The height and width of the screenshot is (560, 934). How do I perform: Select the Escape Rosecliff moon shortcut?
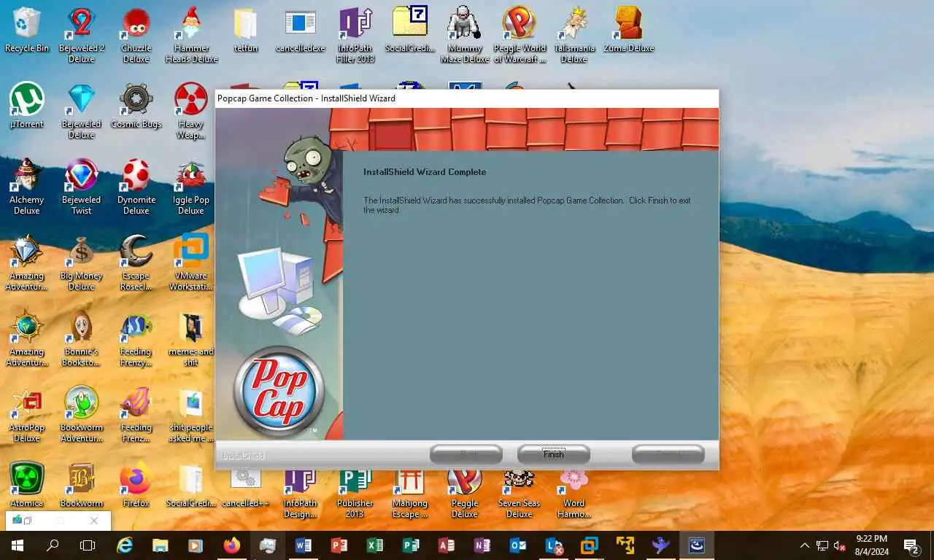[136, 262]
